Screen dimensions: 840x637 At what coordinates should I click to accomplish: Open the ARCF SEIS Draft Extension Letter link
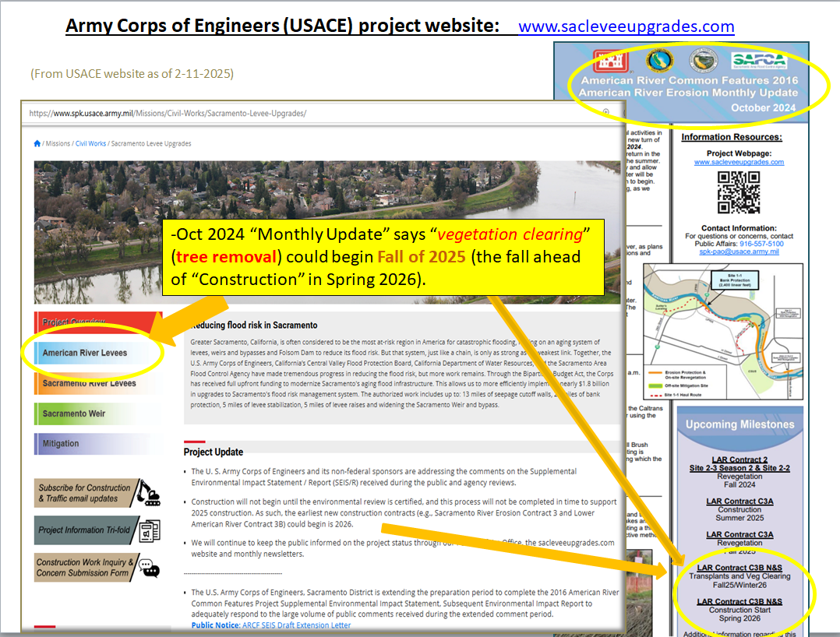(296, 625)
